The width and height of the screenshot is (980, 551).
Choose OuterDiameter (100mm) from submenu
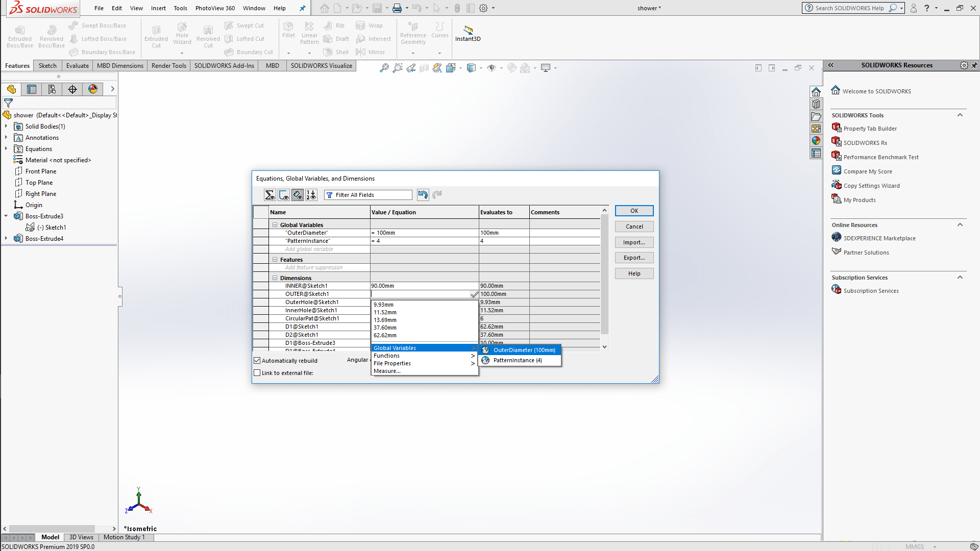pos(524,350)
